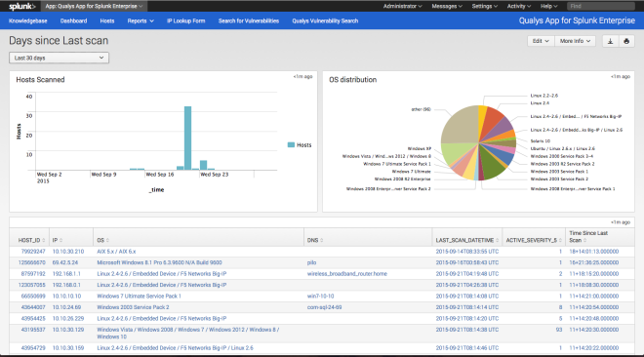Click the Splunk logo
The width and height of the screenshot is (644, 357).
[x=21, y=6]
